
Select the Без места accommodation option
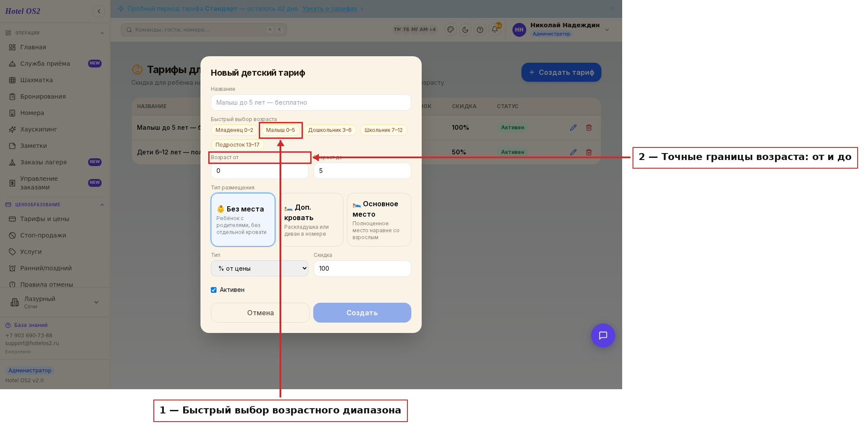243,220
